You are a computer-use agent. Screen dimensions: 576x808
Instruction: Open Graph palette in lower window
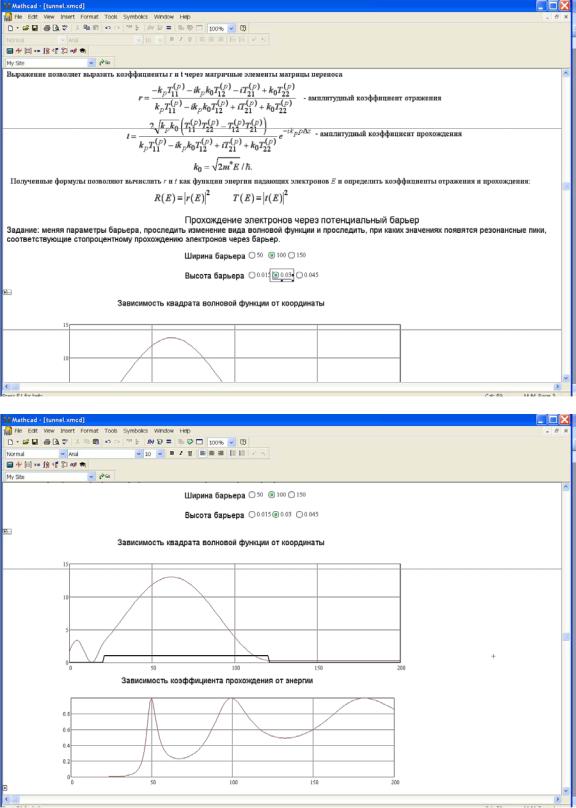(19, 465)
